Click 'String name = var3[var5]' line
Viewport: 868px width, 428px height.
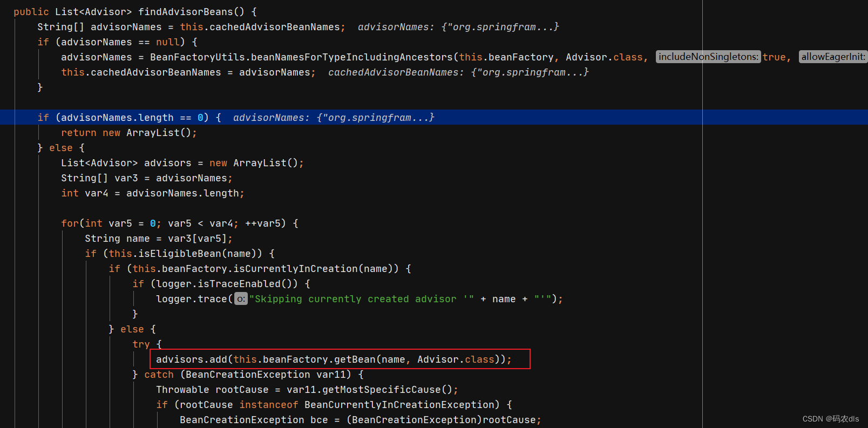tap(159, 239)
